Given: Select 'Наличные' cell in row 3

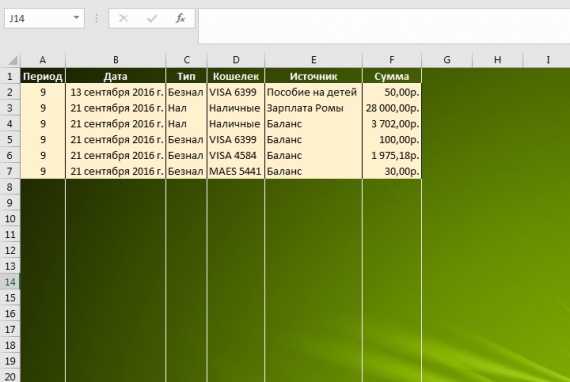Looking at the screenshot, I should tap(236, 108).
